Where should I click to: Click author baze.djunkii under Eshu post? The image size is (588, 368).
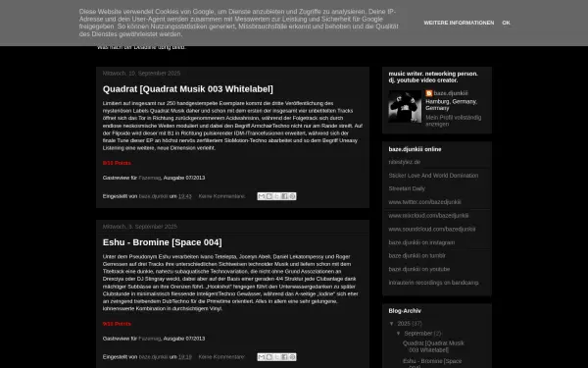[x=154, y=357]
